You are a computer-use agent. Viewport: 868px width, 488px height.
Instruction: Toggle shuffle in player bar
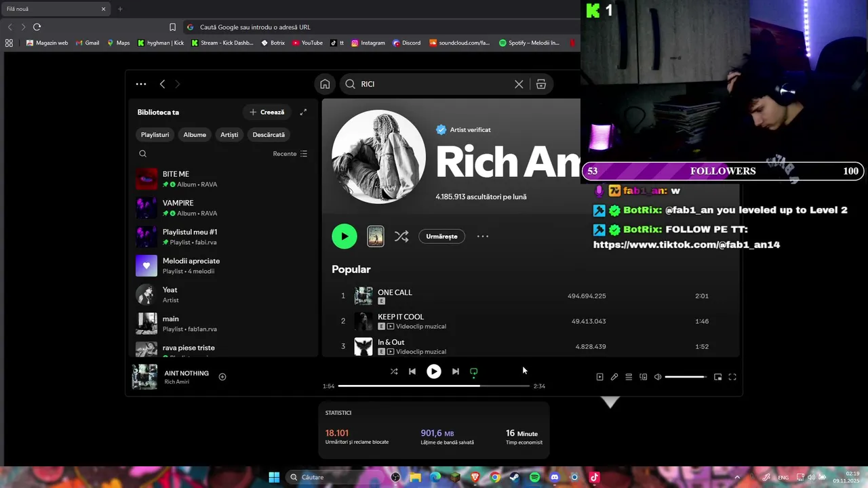pyautogui.click(x=394, y=371)
